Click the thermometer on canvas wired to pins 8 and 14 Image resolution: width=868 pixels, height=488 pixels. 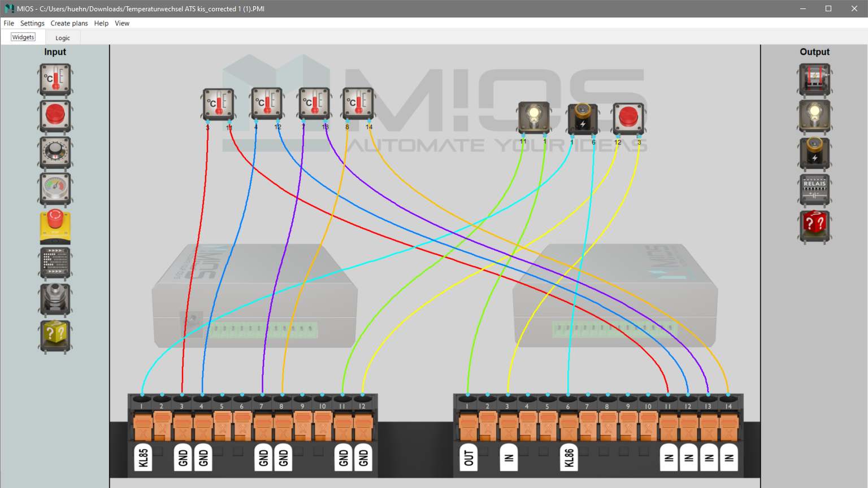click(x=358, y=103)
